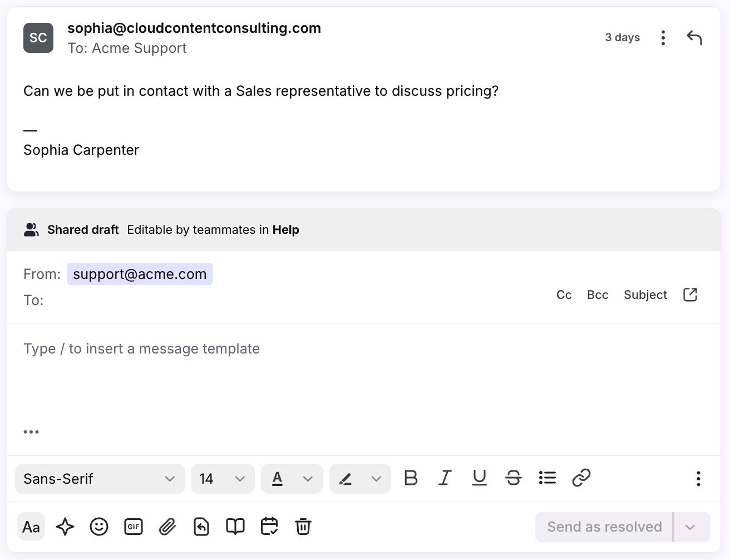Viewport: 730px width, 560px height.
Task: Toggle the Aa formatting toolbar
Action: pyautogui.click(x=31, y=527)
